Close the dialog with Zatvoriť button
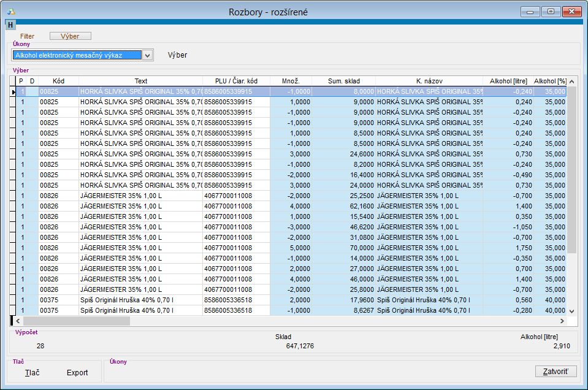Image resolution: width=588 pixels, height=390 pixels. click(x=556, y=372)
